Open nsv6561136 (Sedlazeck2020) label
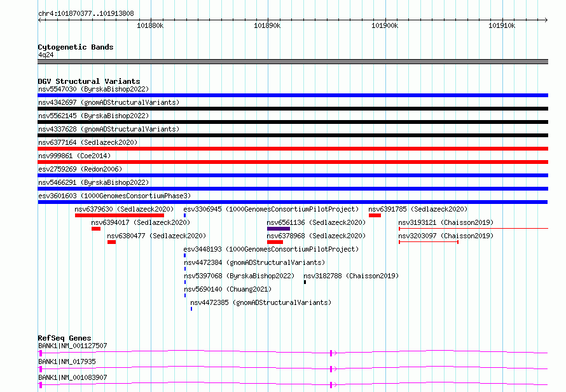Image resolution: width=566 pixels, height=392 pixels. 316,222
